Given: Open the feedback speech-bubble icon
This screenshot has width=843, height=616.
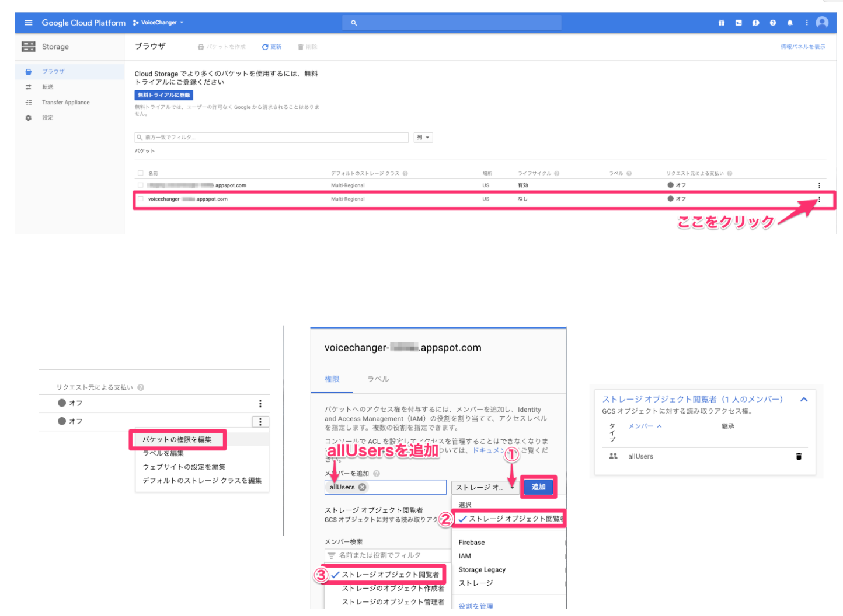Looking at the screenshot, I should click(755, 23).
